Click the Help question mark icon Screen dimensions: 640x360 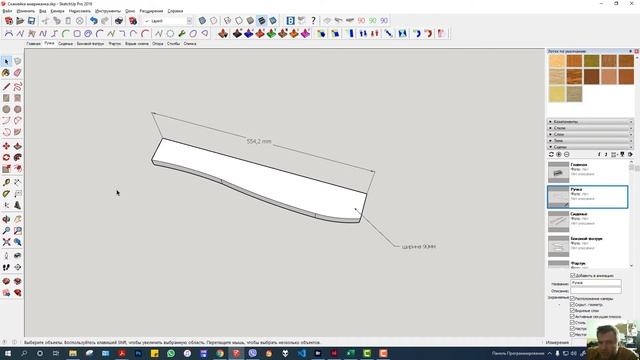pyautogui.click(x=313, y=20)
